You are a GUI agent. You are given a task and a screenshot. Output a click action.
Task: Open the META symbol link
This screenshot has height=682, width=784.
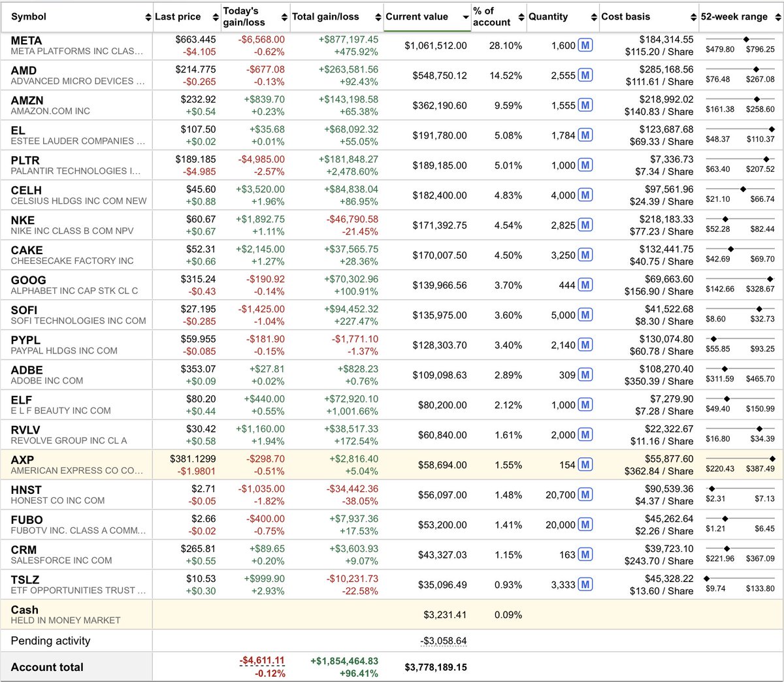pos(26,41)
